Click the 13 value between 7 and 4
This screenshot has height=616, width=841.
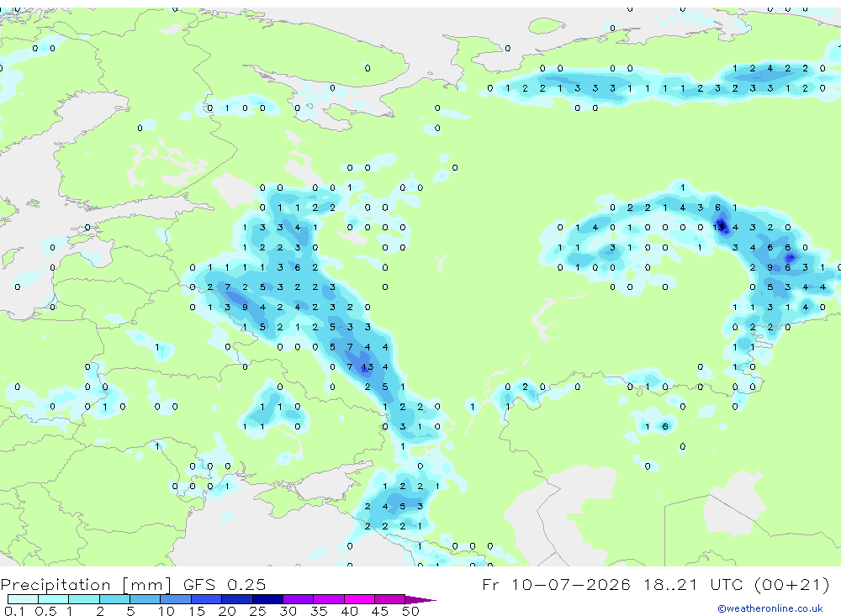[368, 366]
